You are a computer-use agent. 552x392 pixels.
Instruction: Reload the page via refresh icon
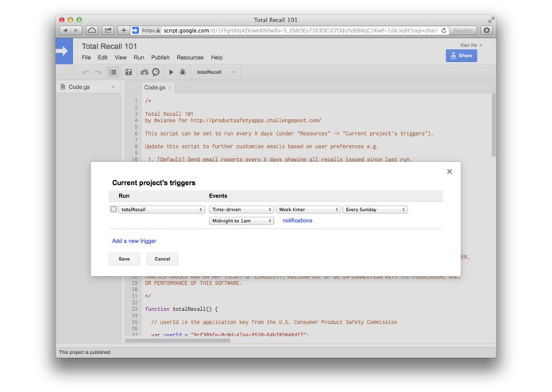[443, 31]
